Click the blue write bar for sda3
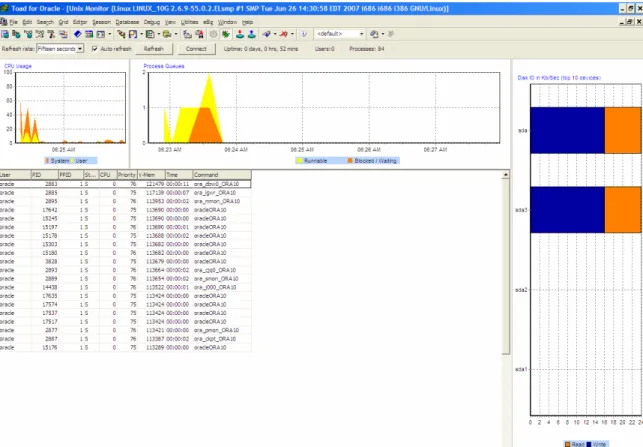Screen dimensions: 643x447 click(x=568, y=210)
